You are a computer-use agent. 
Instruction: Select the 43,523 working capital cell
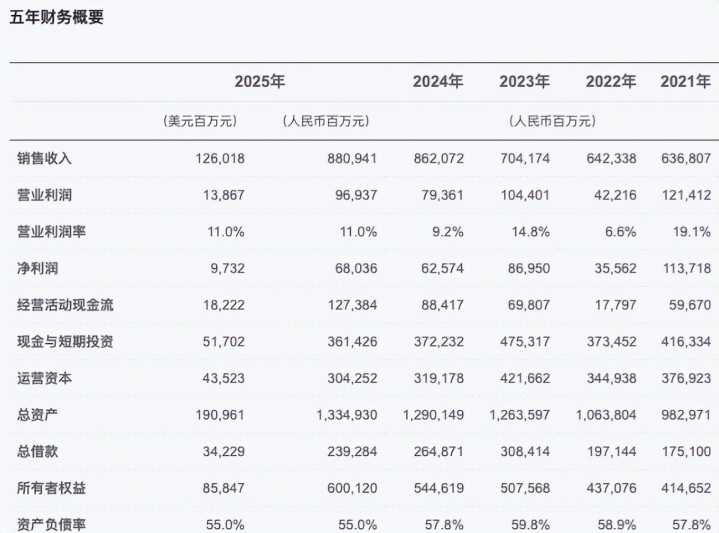(x=224, y=378)
